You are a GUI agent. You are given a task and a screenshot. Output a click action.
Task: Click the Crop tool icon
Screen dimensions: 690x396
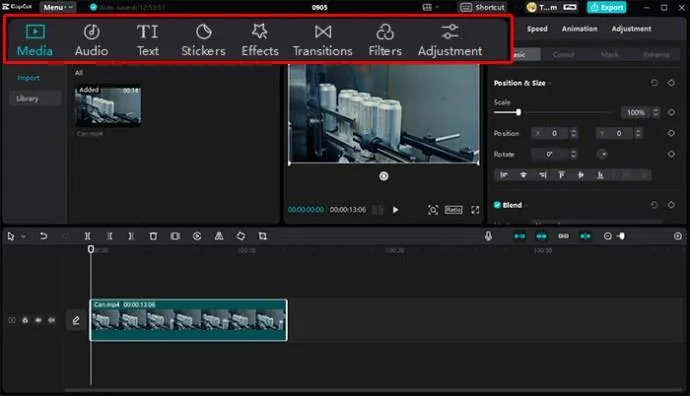263,236
